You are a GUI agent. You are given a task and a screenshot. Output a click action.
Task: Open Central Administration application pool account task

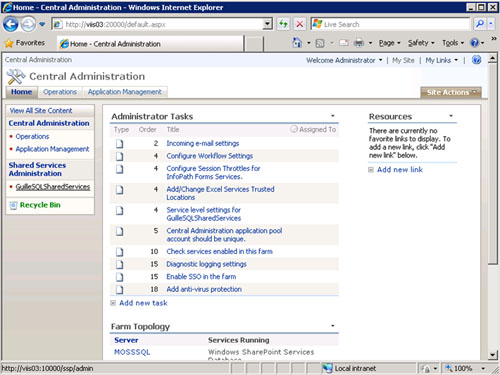coord(224,235)
